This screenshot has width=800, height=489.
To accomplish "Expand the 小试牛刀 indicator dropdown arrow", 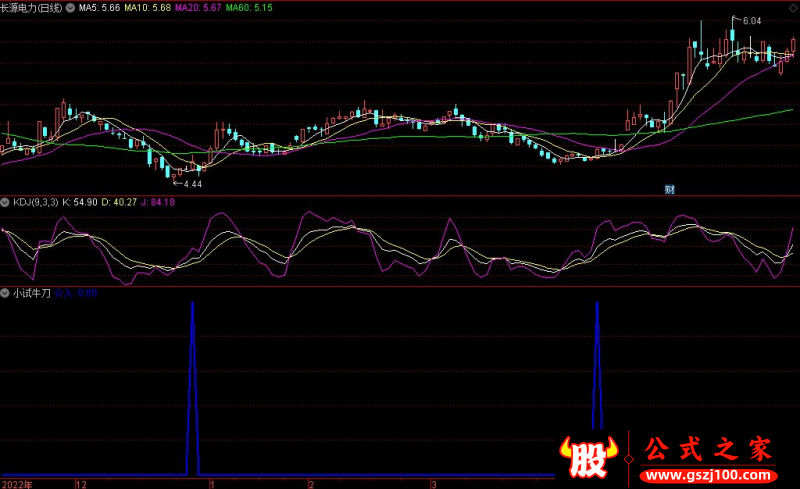I will tap(6, 294).
